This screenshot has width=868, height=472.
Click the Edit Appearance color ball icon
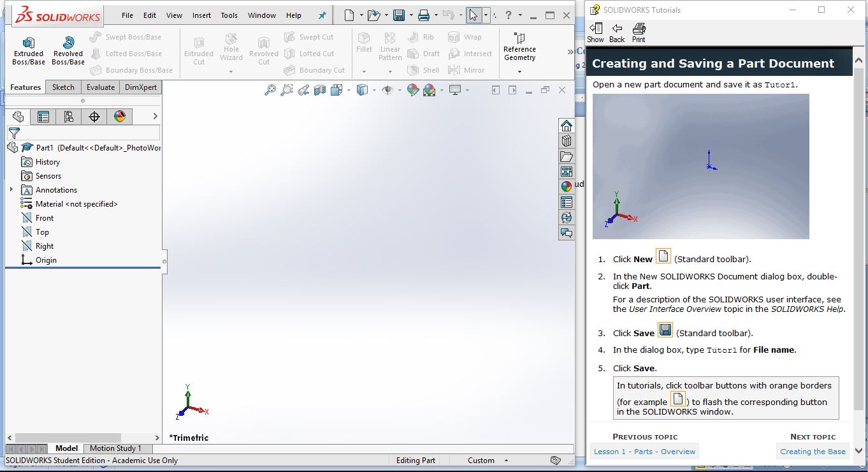[413, 91]
